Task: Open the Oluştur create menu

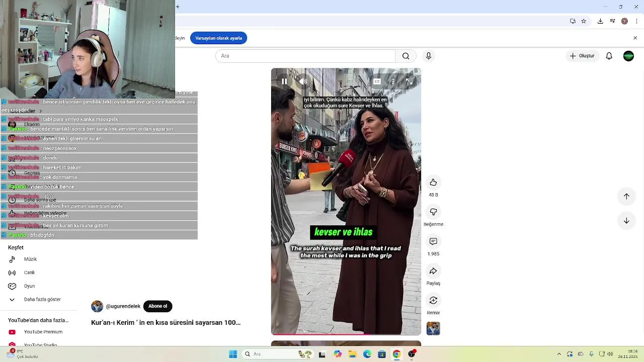Action: tap(582, 56)
